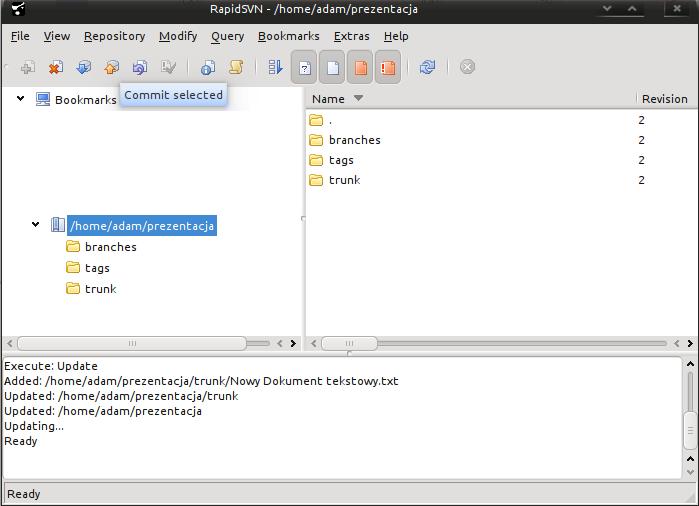
Task: Select trunk row in the file list
Action: coord(501,180)
